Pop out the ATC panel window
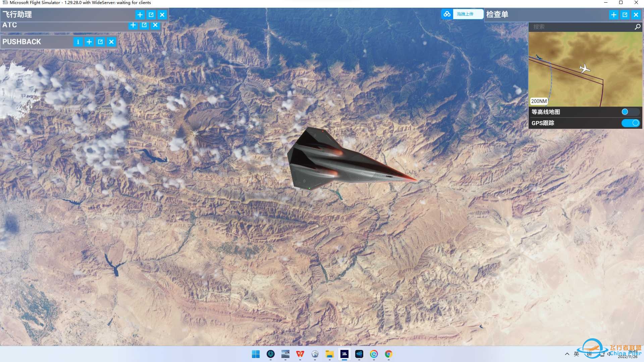 pyautogui.click(x=144, y=25)
